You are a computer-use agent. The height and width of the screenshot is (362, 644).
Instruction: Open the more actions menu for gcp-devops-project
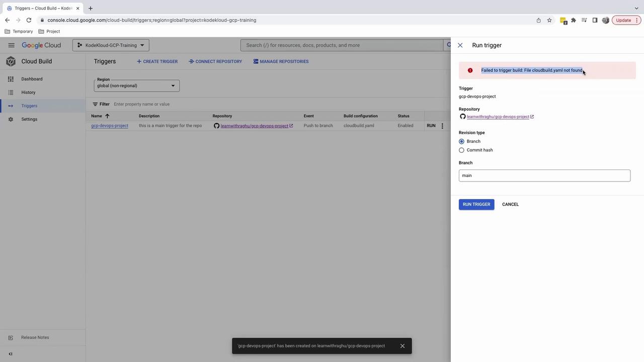click(442, 126)
